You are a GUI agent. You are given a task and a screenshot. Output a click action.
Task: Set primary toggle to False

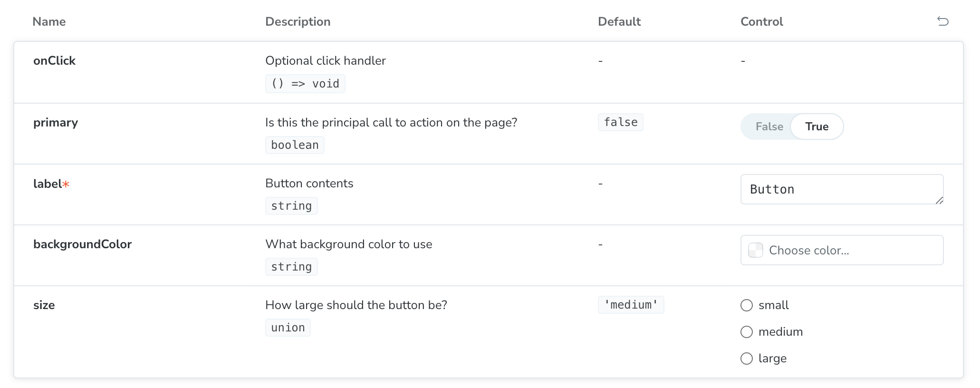(x=769, y=126)
